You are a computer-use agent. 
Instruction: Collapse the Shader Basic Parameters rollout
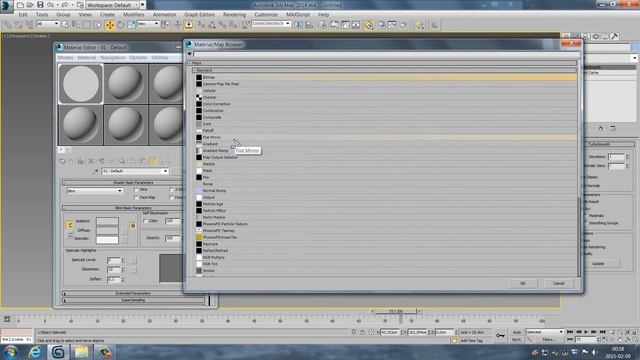133,182
